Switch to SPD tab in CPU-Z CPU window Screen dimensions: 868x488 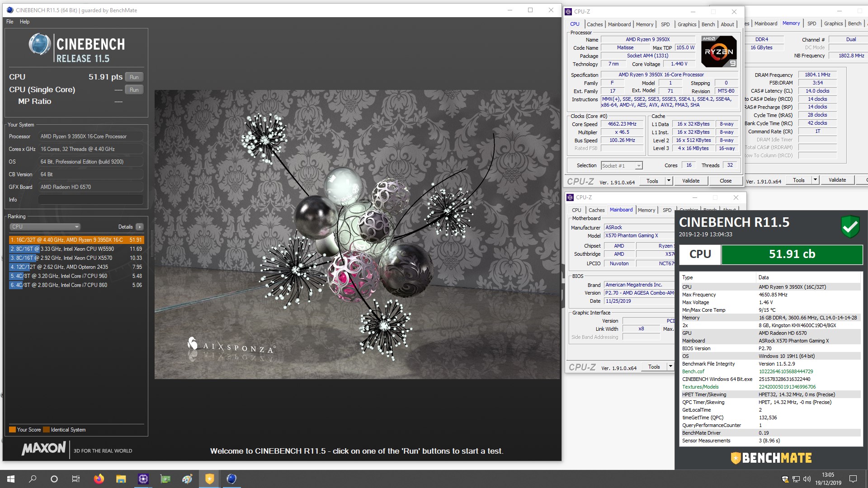click(x=665, y=24)
